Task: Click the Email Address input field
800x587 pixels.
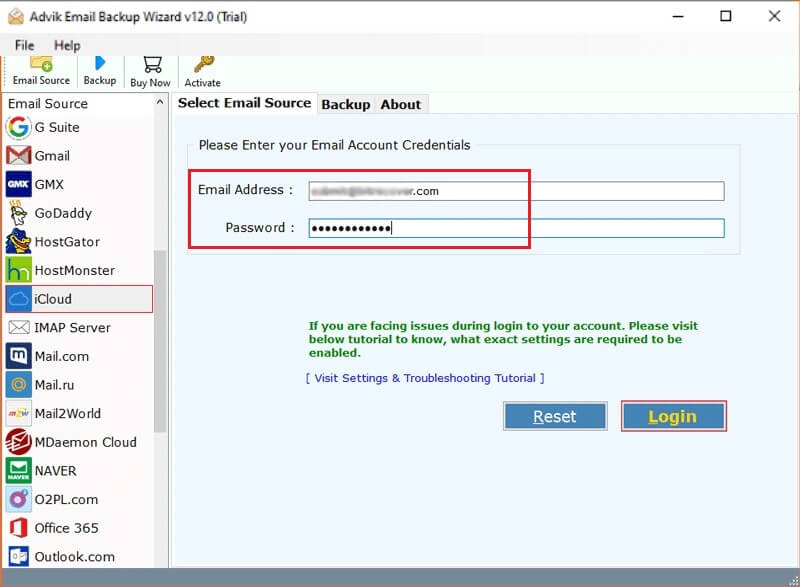Action: (x=516, y=191)
